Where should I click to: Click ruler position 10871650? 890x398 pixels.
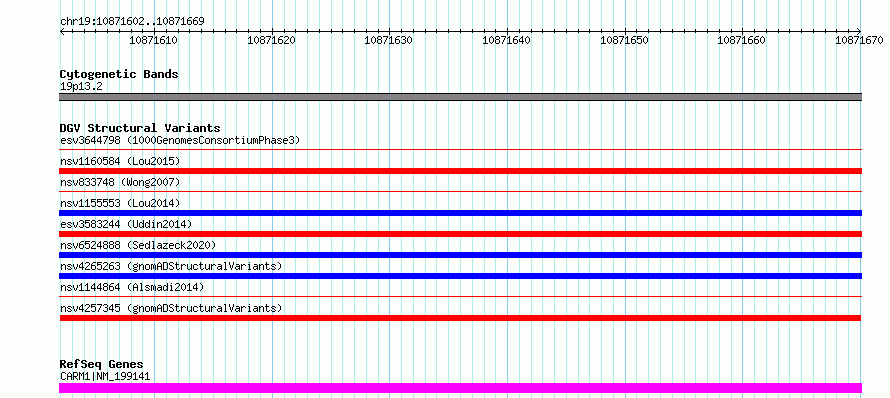click(x=625, y=41)
